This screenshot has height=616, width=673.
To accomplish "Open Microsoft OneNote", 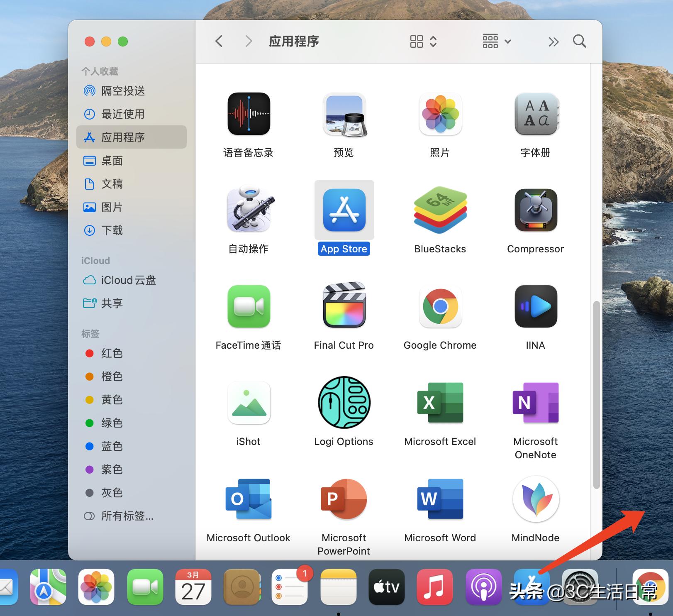I will pyautogui.click(x=535, y=403).
